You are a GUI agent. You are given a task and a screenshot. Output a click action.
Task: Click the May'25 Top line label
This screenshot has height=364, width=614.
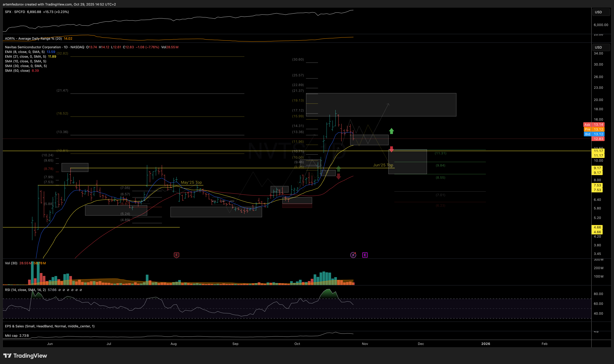click(191, 182)
